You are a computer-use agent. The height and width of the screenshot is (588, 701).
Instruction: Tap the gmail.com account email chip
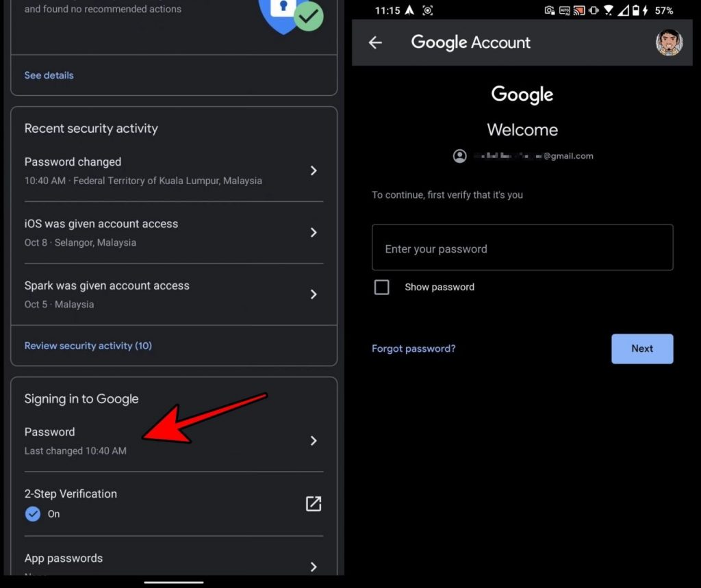pos(523,156)
